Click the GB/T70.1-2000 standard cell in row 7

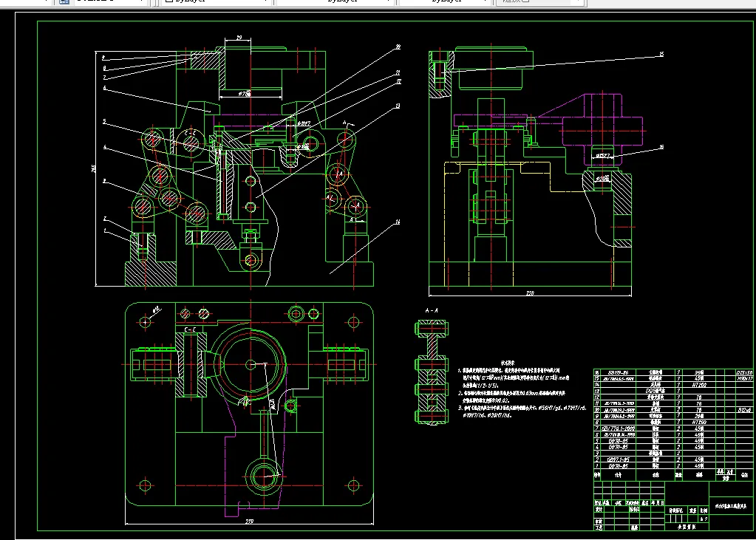tap(618, 428)
